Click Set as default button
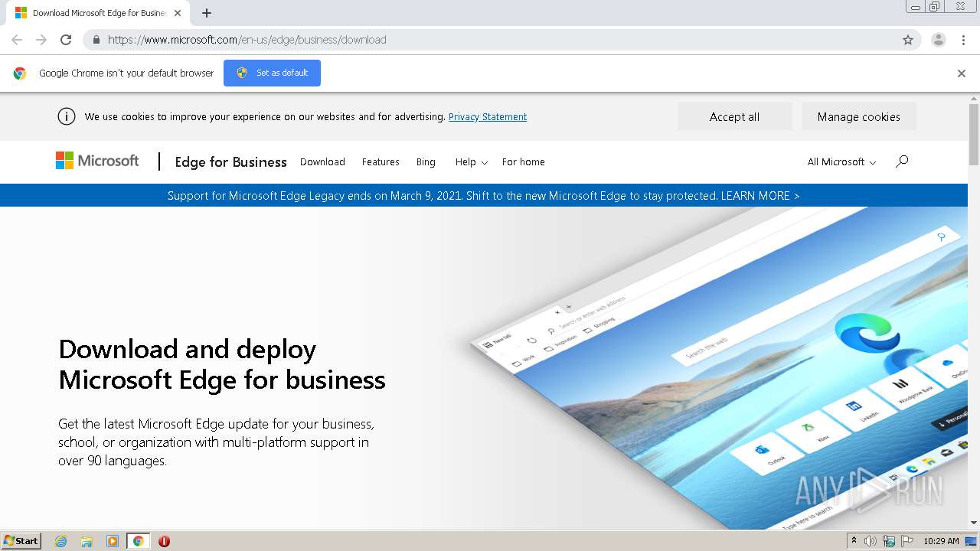The image size is (980, 551). [272, 73]
